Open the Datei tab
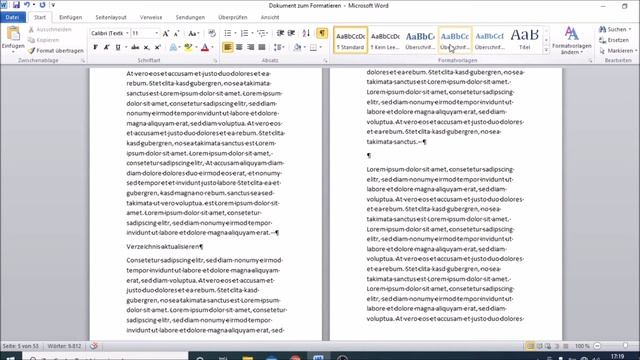The width and height of the screenshot is (640, 360). coord(13,17)
